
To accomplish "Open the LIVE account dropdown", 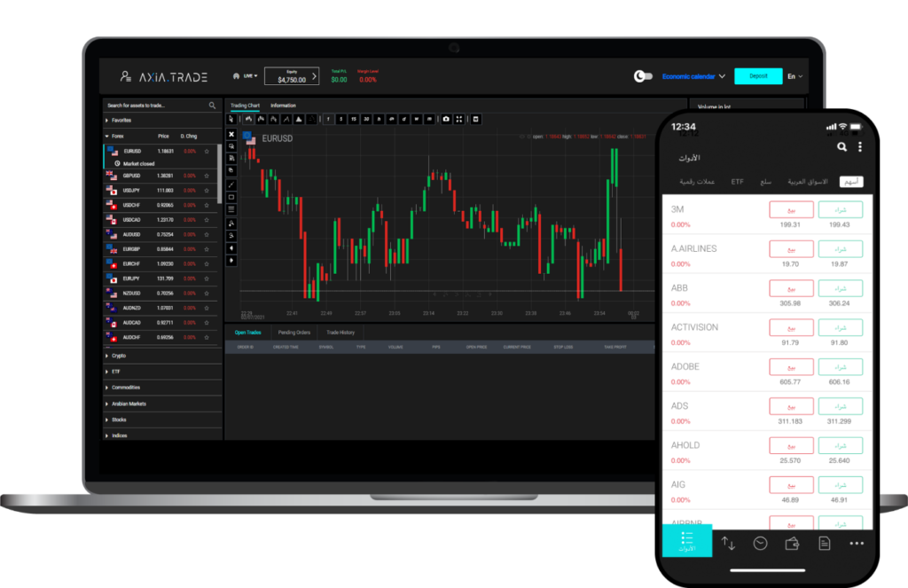I will [246, 76].
